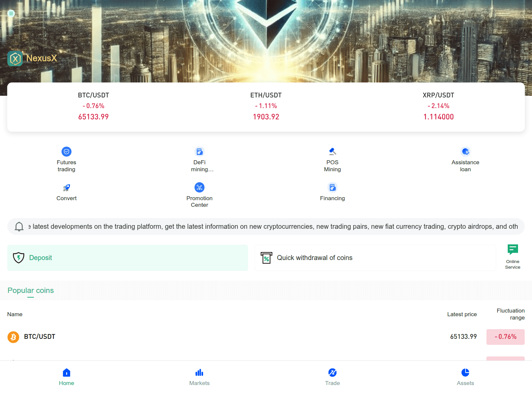Click the XRP -2.14% change value

coord(439,106)
